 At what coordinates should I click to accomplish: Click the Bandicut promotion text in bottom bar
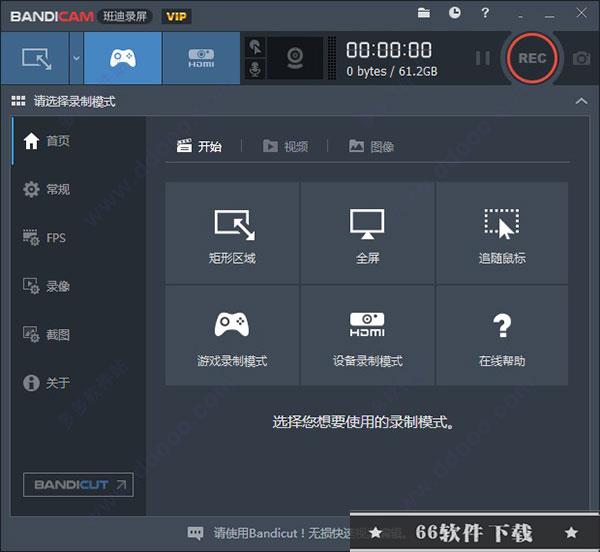click(282, 533)
